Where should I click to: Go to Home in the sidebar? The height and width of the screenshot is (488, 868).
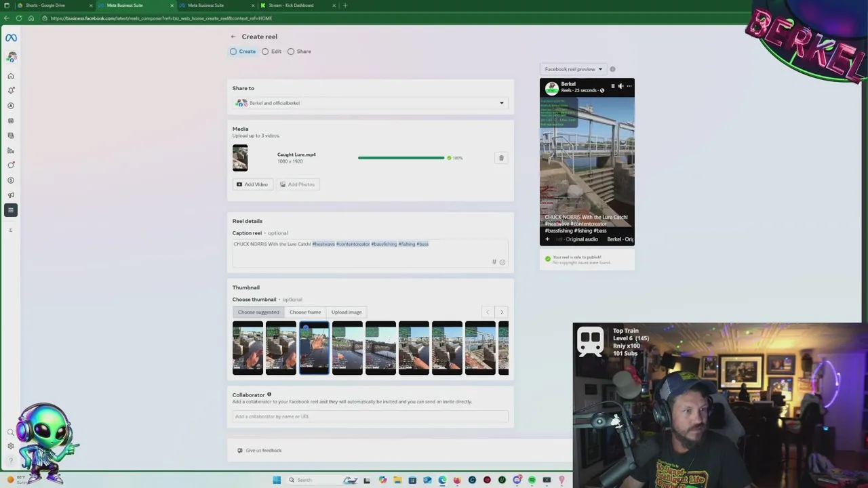click(x=11, y=76)
